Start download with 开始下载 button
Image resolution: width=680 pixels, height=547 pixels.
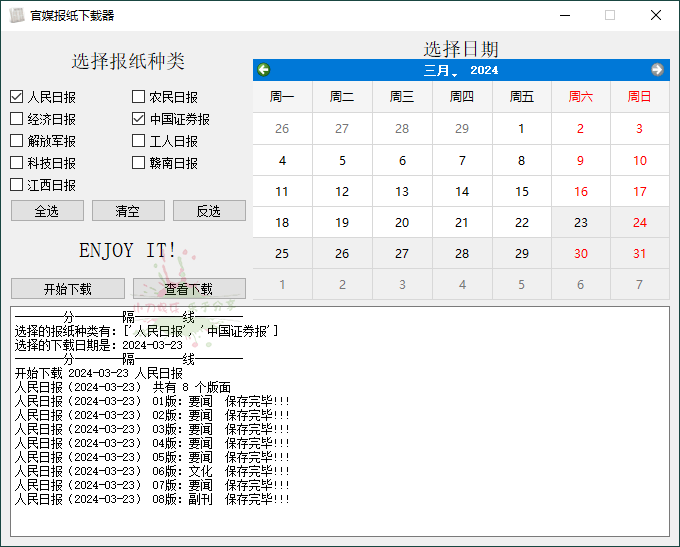[68, 289]
